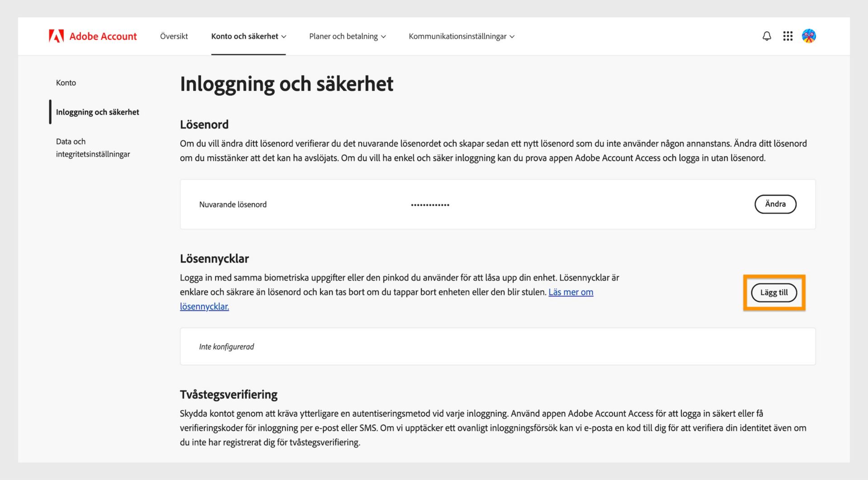Expand the Planer och betalning menu

[x=347, y=36]
